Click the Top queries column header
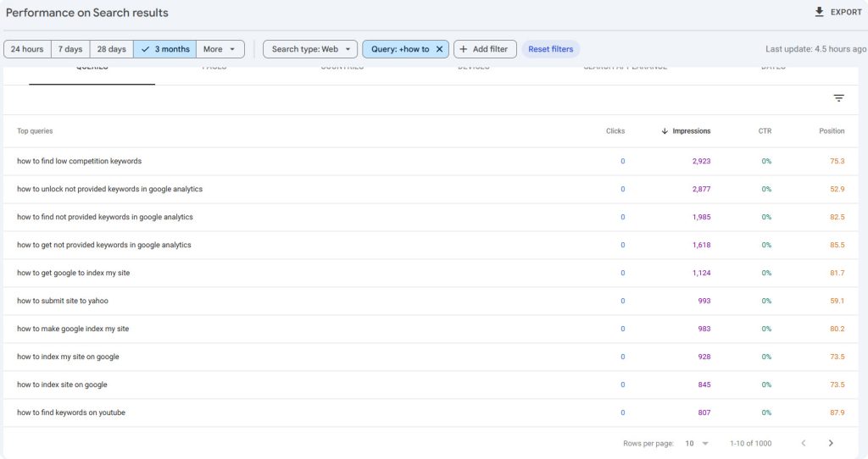This screenshot has height=459, width=868. 35,131
